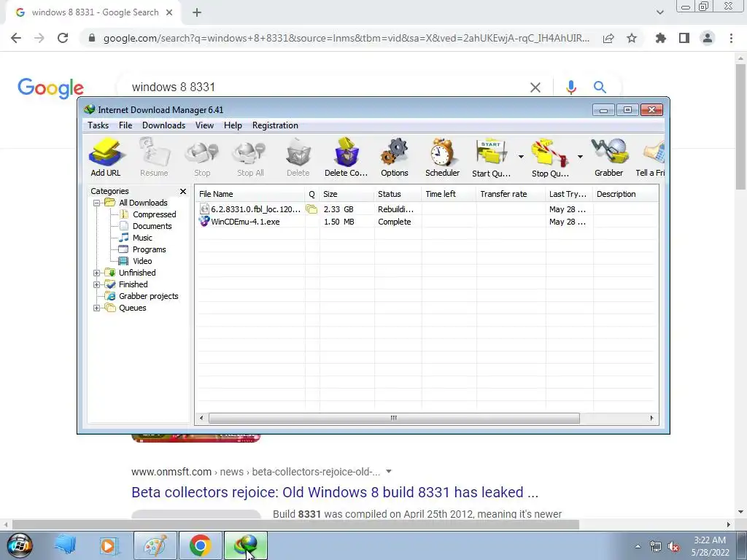Expand the Unfinished category node
747x560 pixels.
96,273
